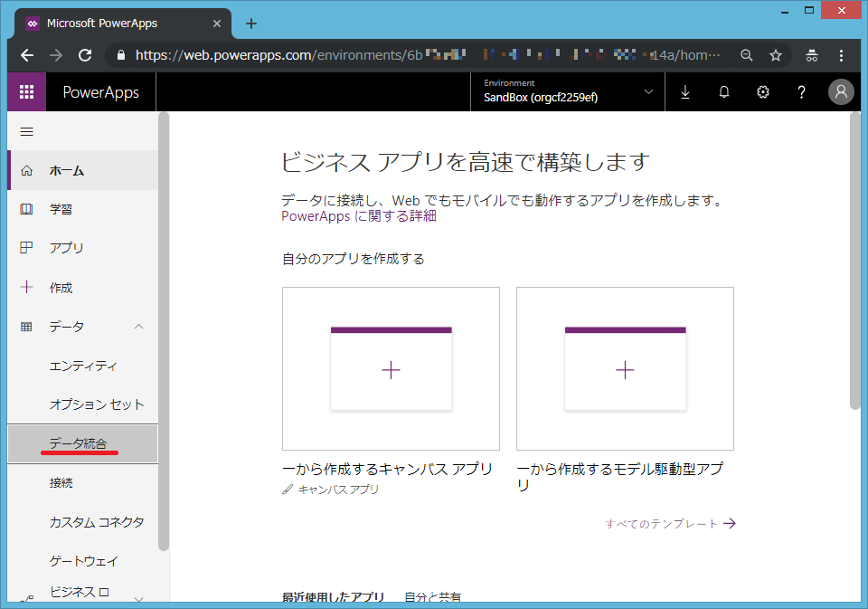
Task: Open a new browser tab
Action: coord(251,24)
